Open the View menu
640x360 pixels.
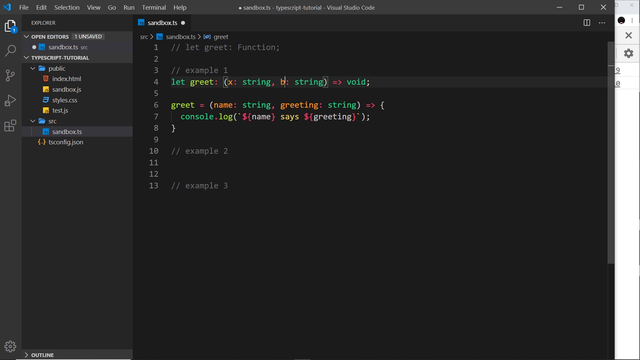click(x=93, y=7)
